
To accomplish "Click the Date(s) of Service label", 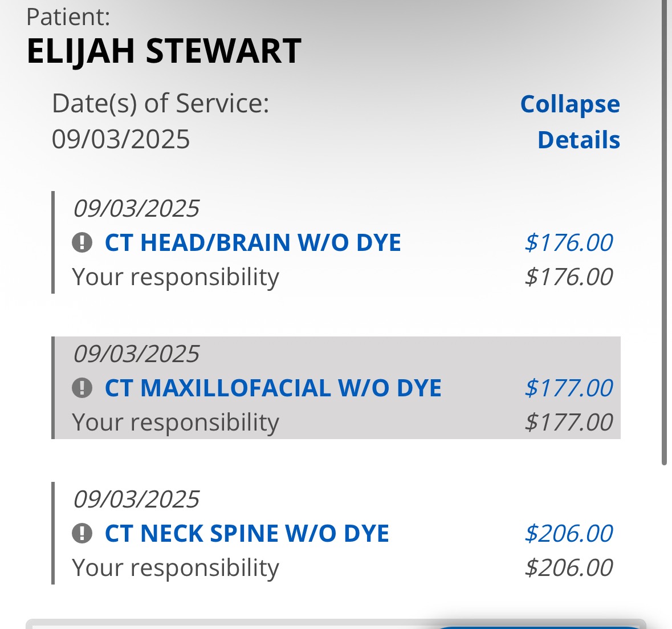I will tap(160, 104).
